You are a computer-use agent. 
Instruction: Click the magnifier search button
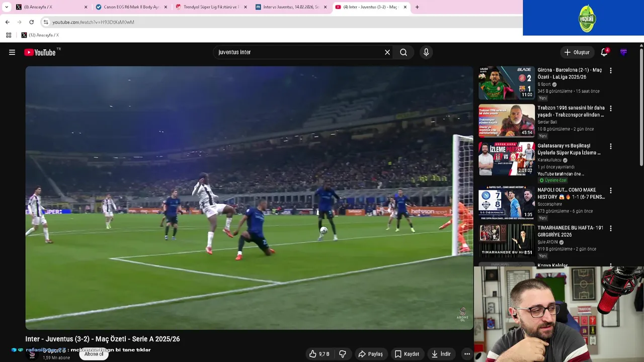tap(404, 52)
